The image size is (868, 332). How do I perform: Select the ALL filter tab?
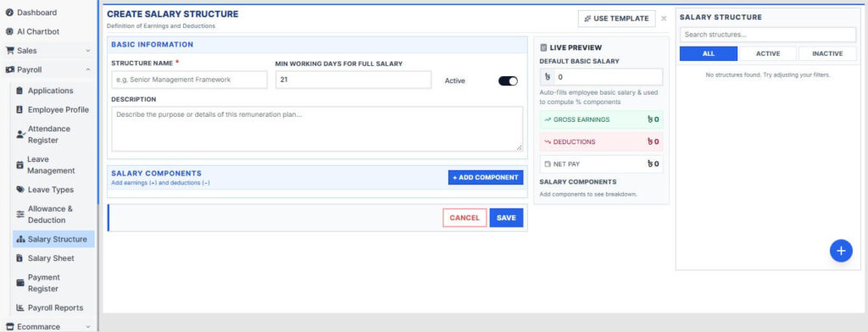[709, 53]
